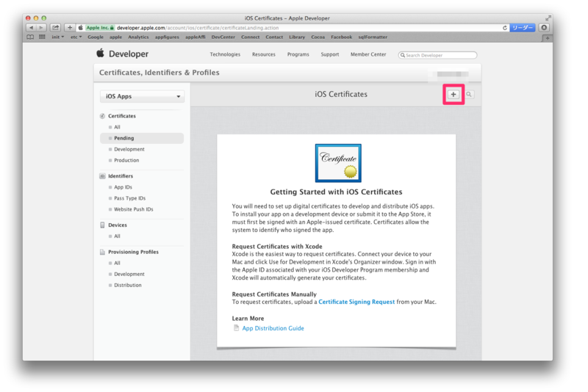Open the Cocoa bookmark

click(x=318, y=37)
